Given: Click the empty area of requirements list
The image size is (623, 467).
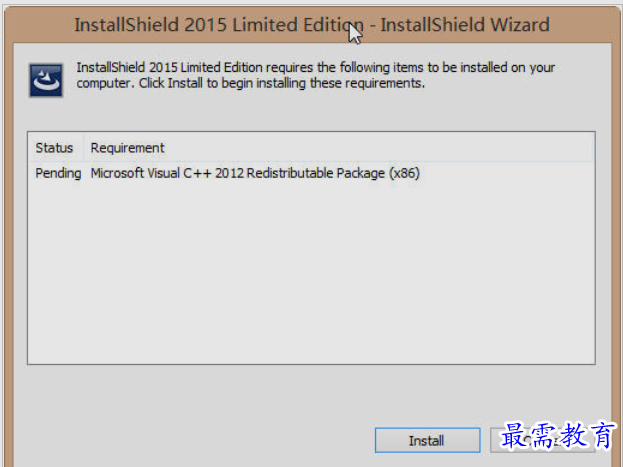Looking at the screenshot, I should pyautogui.click(x=311, y=272).
